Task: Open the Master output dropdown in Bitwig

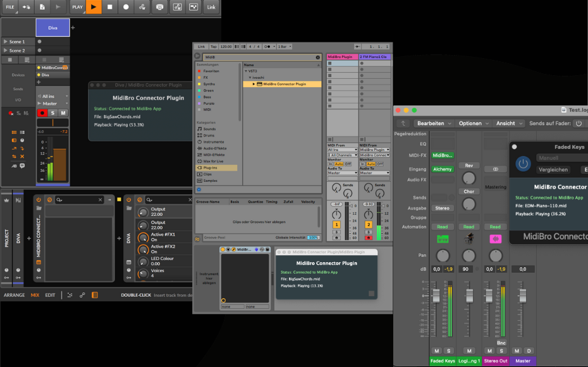Action: click(52, 104)
